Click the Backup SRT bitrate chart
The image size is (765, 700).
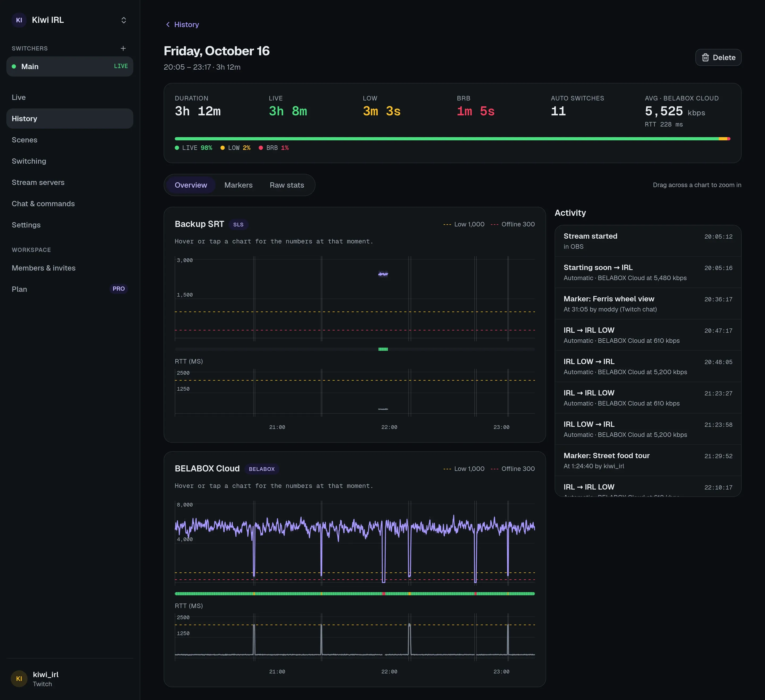tap(355, 299)
